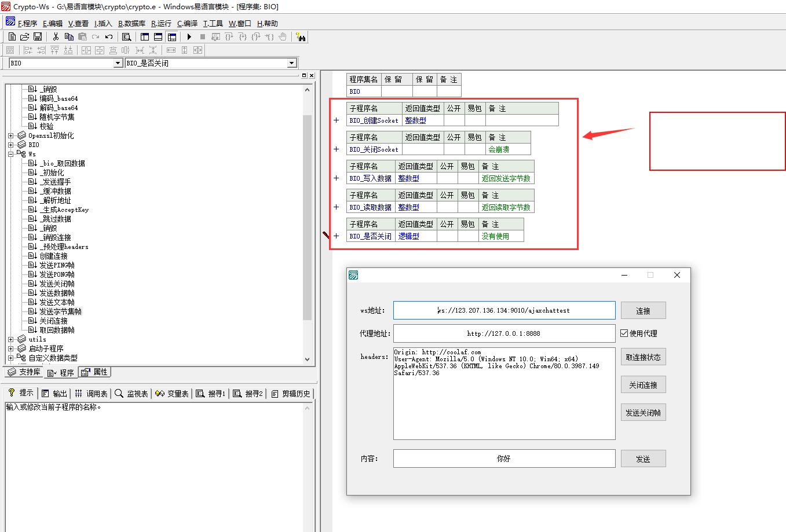Click the tree panel scrollbar up arrow
Viewport: 786px width, 532px height.
click(x=307, y=89)
